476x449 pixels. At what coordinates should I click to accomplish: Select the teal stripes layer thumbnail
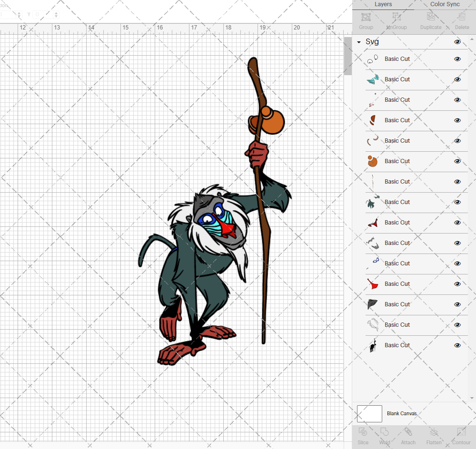click(373, 79)
